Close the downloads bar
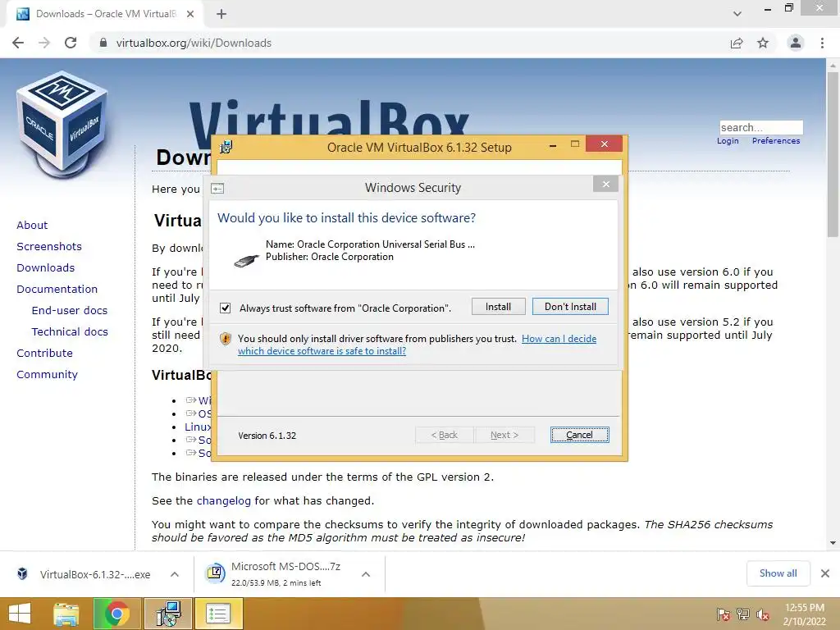 point(825,573)
